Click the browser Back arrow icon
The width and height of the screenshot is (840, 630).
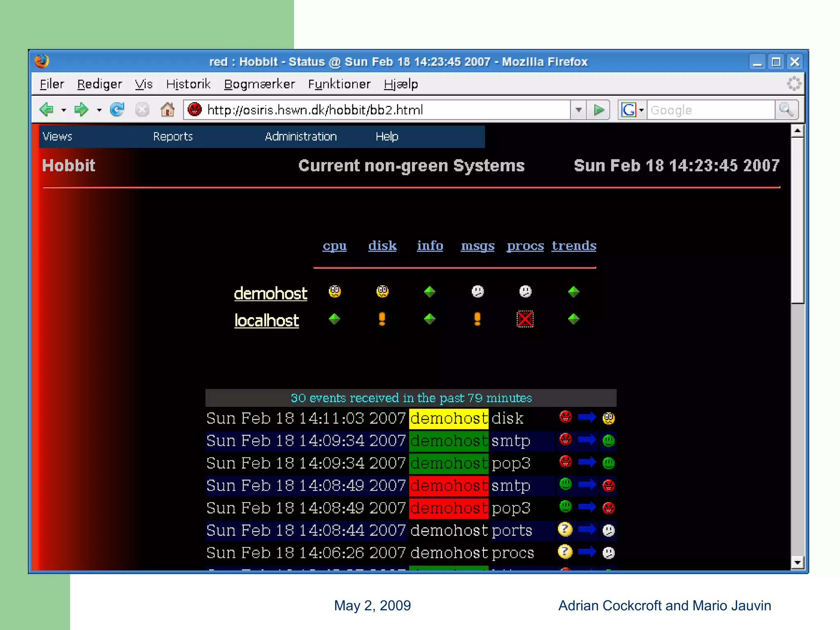(46, 110)
